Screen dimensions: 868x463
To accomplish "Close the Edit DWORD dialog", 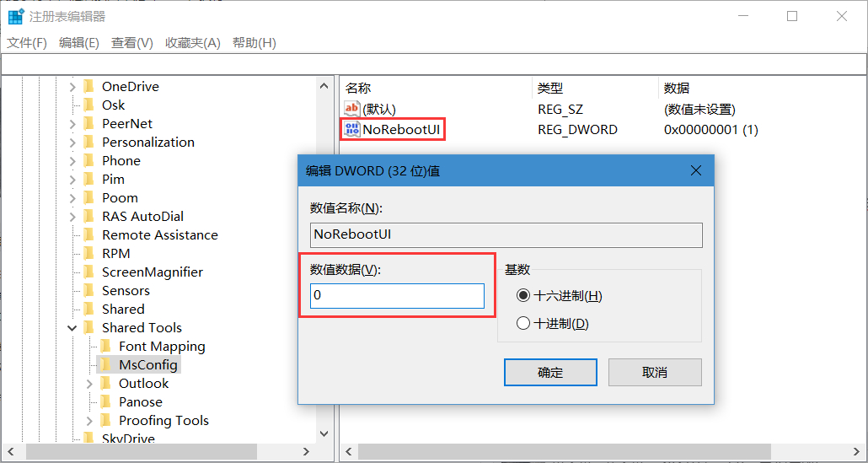I will tap(696, 170).
